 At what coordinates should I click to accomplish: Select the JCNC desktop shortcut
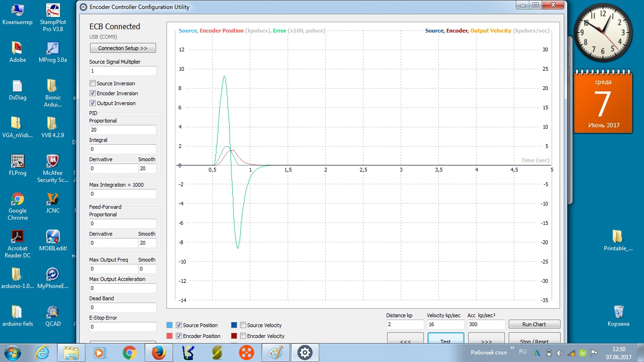tap(53, 202)
